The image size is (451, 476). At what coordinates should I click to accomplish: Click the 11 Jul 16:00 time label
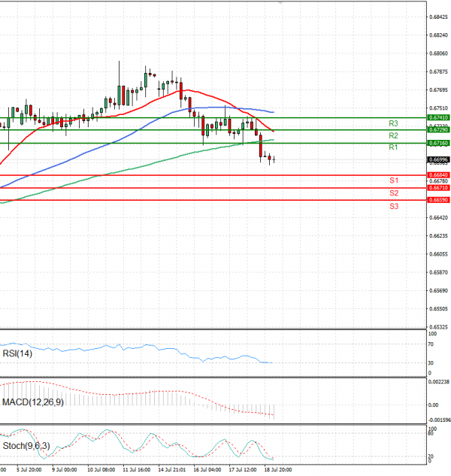point(137,470)
